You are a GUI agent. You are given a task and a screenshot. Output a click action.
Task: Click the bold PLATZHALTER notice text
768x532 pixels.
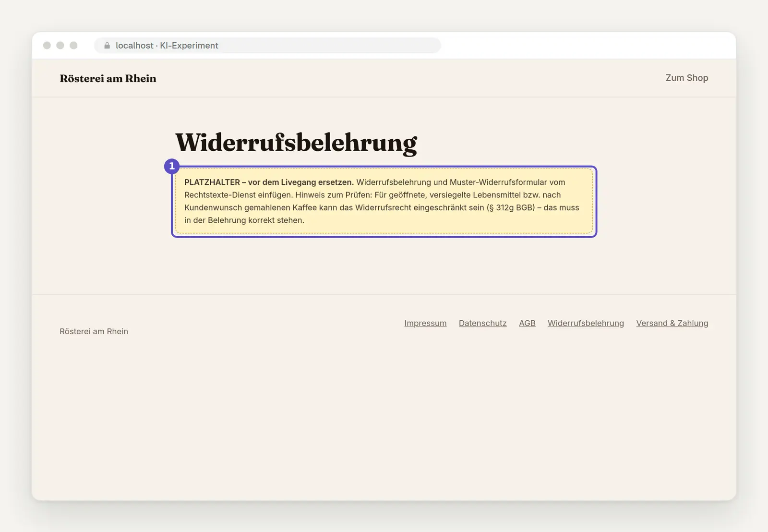coord(269,182)
